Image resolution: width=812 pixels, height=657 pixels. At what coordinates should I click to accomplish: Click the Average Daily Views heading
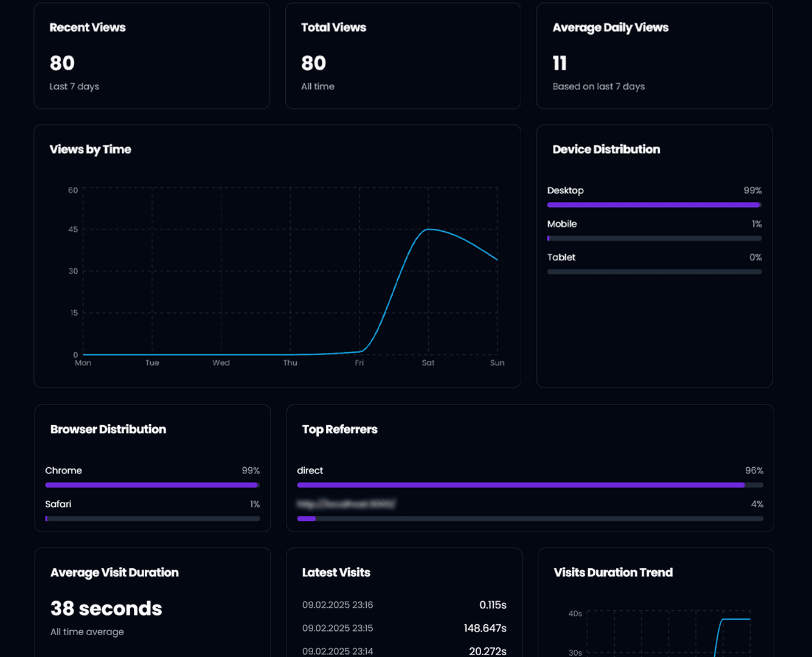coord(610,27)
